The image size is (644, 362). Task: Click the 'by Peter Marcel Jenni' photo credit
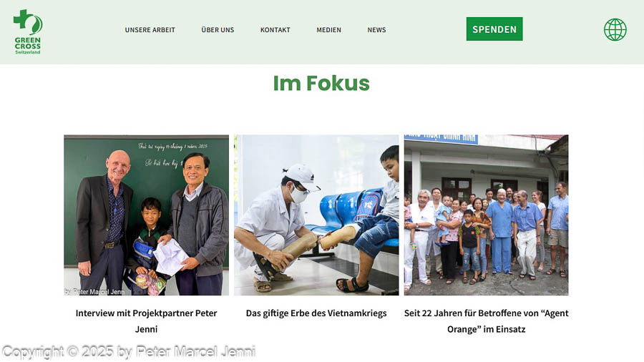pos(94,292)
